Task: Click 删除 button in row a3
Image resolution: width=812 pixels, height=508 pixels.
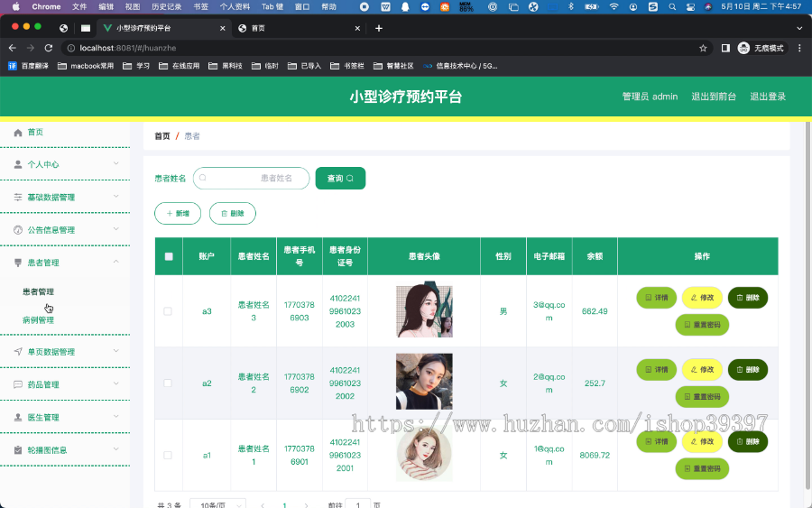Action: (x=748, y=298)
